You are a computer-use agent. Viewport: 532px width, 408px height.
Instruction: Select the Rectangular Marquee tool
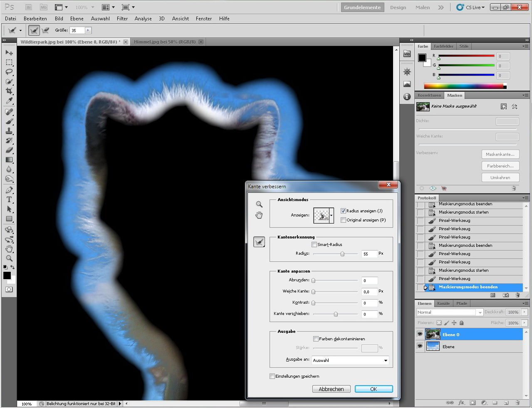(x=9, y=62)
